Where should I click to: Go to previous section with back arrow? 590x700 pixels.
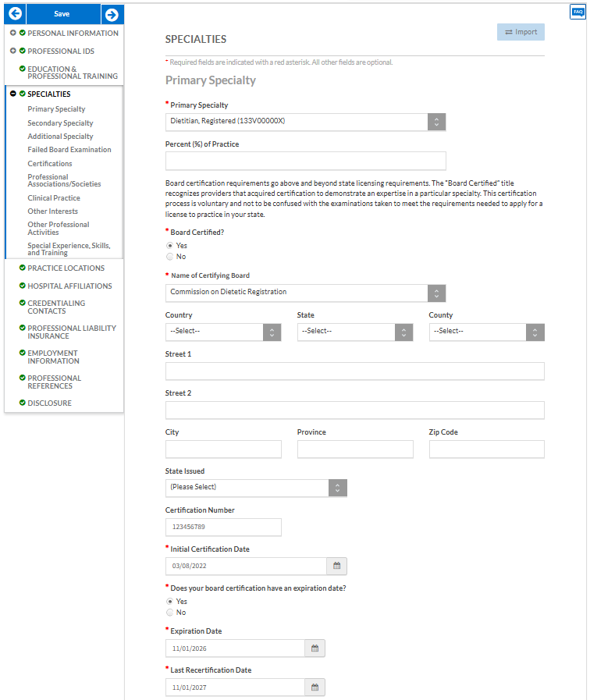[x=15, y=14]
